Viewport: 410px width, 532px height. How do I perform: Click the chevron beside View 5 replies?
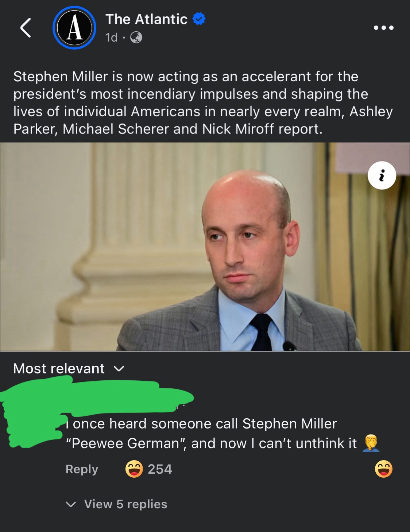click(70, 505)
